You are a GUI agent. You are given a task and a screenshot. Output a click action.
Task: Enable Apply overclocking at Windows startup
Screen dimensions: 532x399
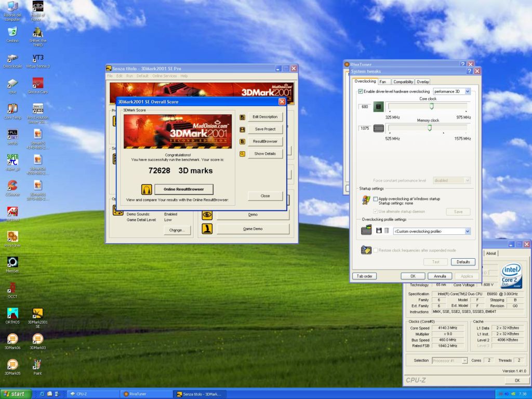[x=375, y=199]
